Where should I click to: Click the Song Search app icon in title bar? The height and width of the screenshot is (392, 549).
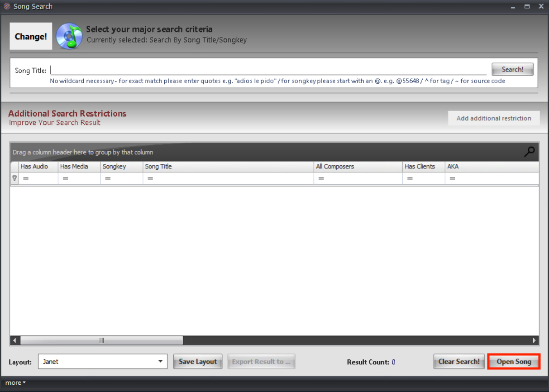(7, 6)
